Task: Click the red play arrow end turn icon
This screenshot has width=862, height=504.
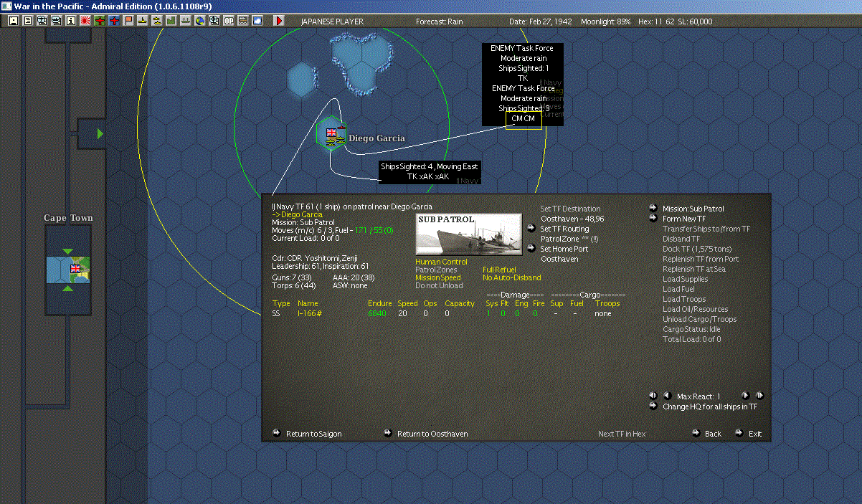Action: [x=279, y=22]
